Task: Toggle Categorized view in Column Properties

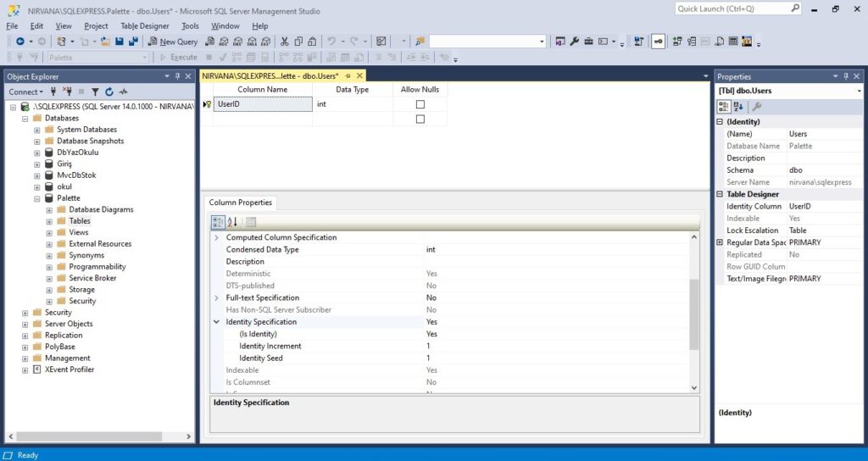Action: point(218,222)
